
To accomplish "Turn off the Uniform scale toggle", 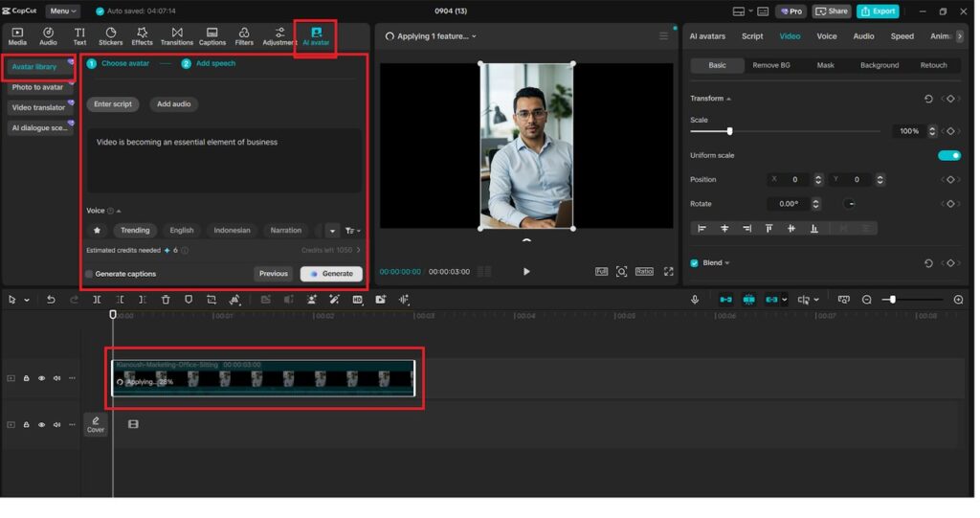I will point(948,155).
